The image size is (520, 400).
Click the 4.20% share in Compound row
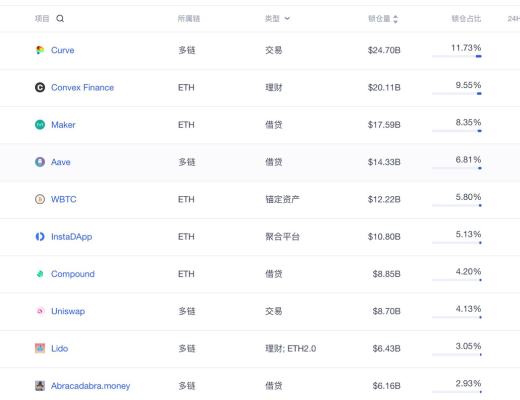click(x=468, y=272)
